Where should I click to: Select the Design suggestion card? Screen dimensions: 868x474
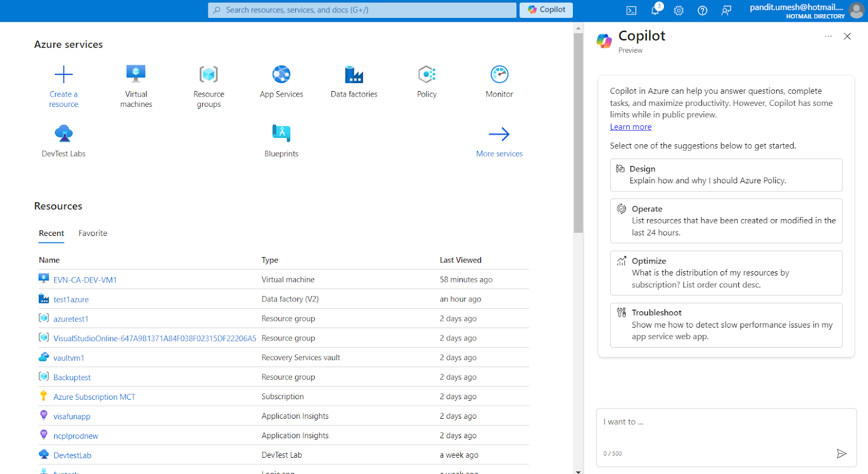click(726, 175)
